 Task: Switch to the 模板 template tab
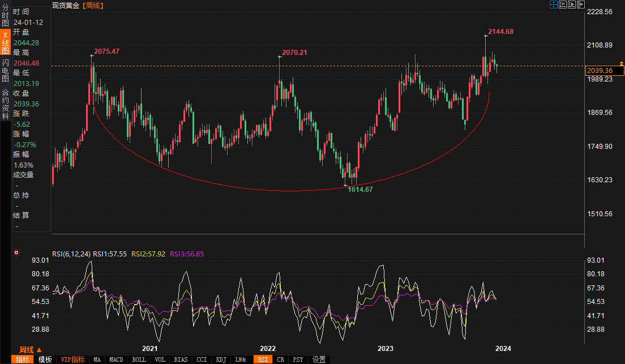pos(45,359)
